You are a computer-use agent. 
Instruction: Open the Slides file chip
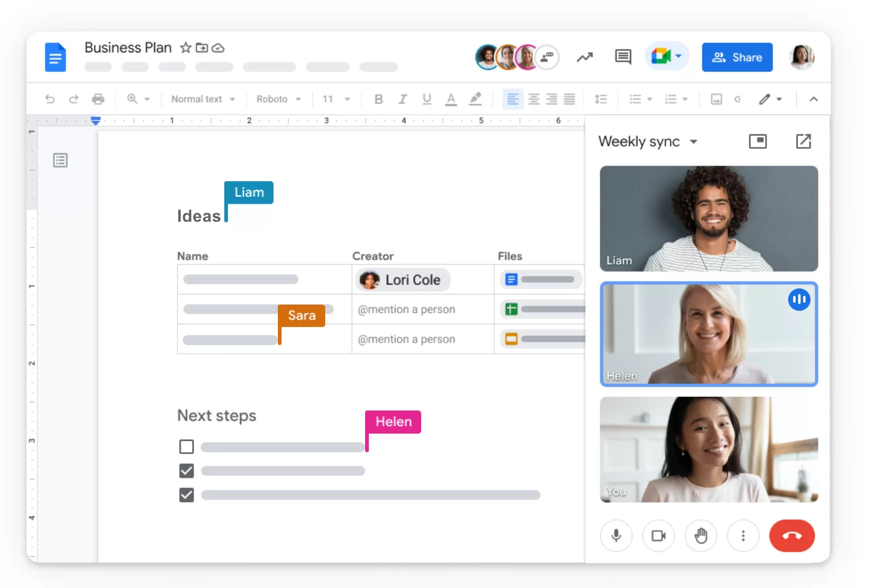tap(543, 339)
